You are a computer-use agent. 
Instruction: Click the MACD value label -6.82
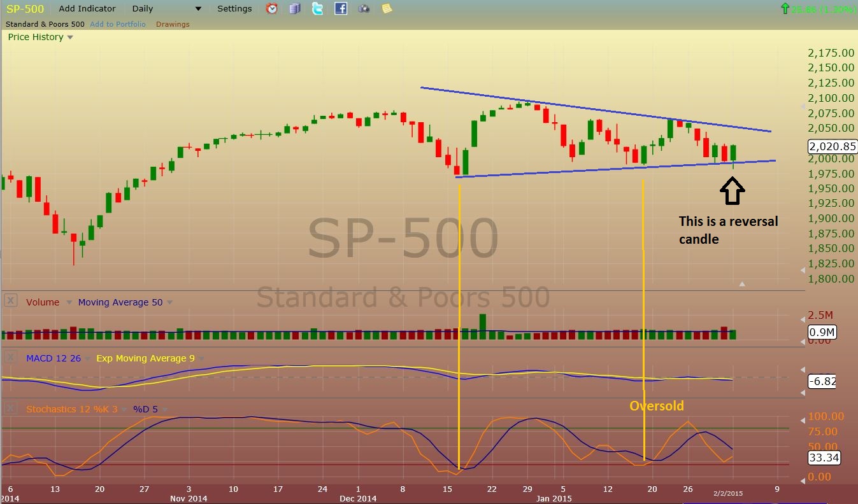(822, 381)
